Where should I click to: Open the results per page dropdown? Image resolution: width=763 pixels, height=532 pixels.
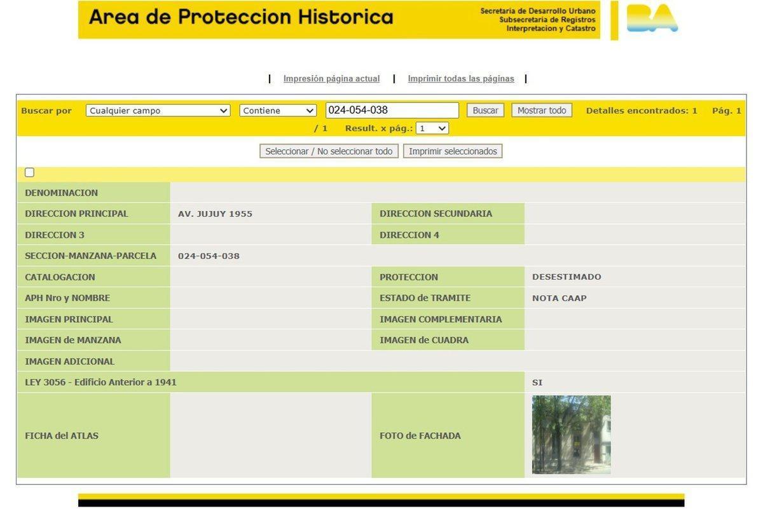(432, 128)
